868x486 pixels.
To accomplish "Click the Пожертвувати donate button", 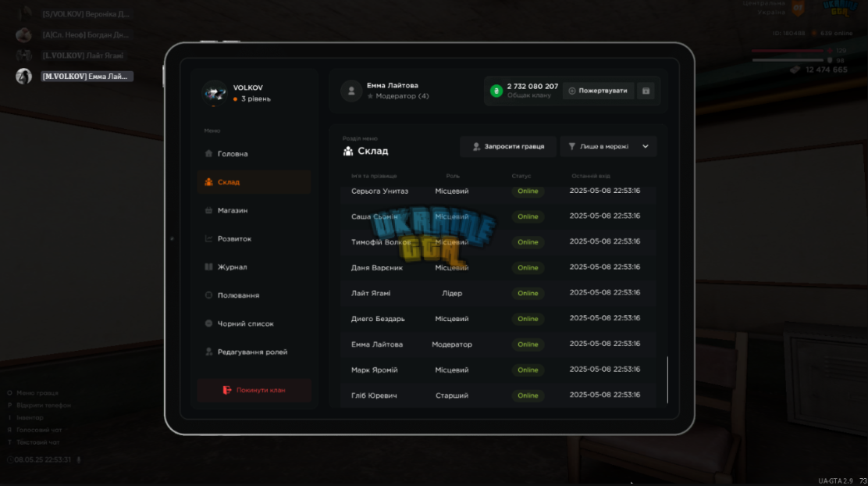I will tap(598, 91).
